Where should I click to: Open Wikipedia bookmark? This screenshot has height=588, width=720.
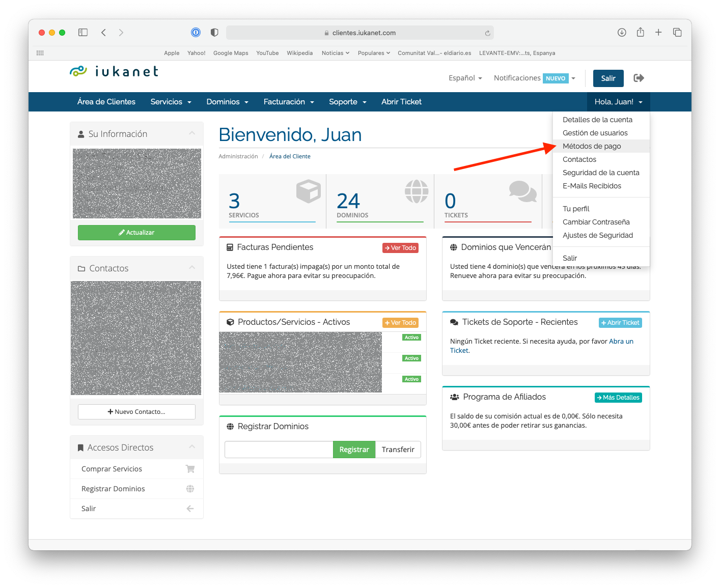(299, 53)
